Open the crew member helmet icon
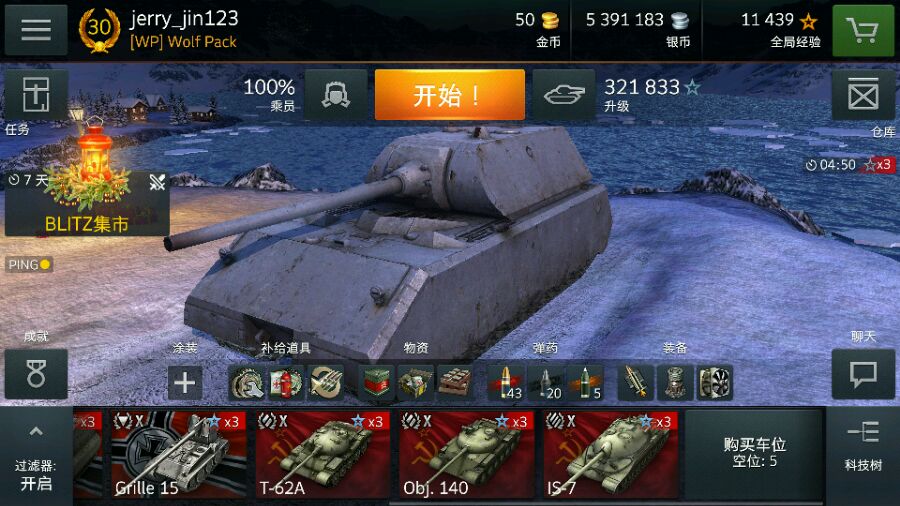The image size is (900, 506). (x=336, y=95)
